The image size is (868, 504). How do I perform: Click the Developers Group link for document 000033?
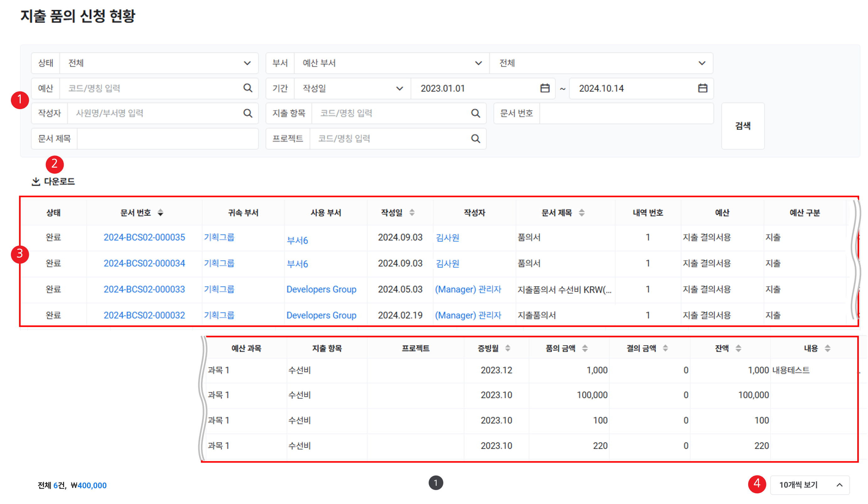[321, 290]
